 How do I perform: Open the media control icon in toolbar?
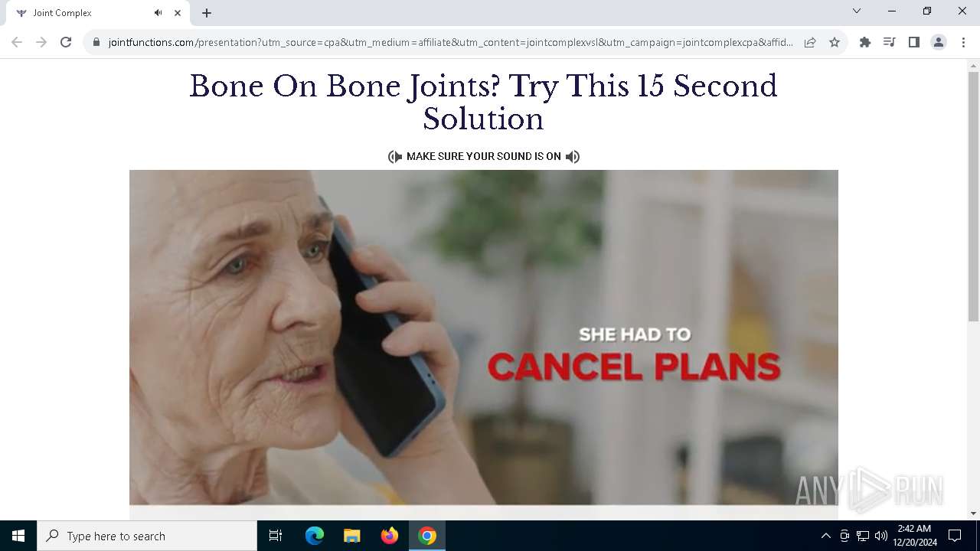pyautogui.click(x=890, y=42)
